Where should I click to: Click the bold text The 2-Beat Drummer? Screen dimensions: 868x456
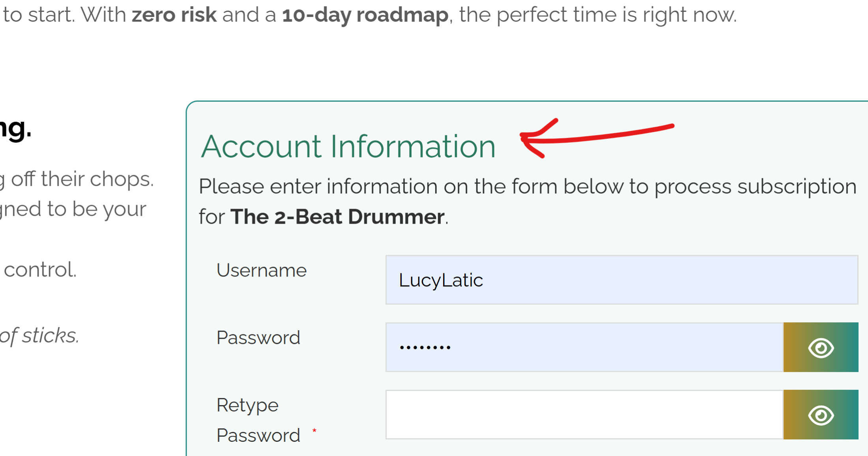337,217
